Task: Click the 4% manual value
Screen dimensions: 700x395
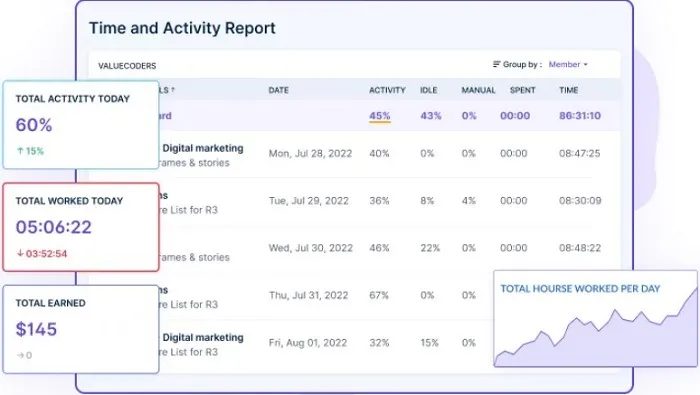Action: 469,201
